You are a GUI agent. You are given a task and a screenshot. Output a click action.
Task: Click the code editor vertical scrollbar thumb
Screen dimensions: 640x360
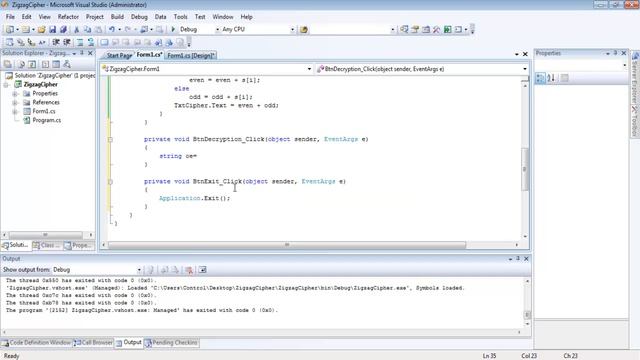525,169
